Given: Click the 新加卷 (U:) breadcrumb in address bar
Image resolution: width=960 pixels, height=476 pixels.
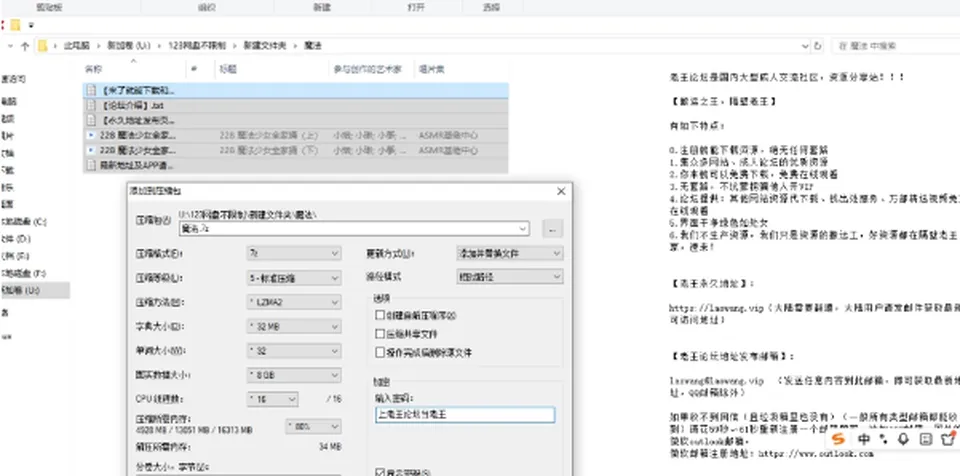Looking at the screenshot, I should [x=129, y=46].
